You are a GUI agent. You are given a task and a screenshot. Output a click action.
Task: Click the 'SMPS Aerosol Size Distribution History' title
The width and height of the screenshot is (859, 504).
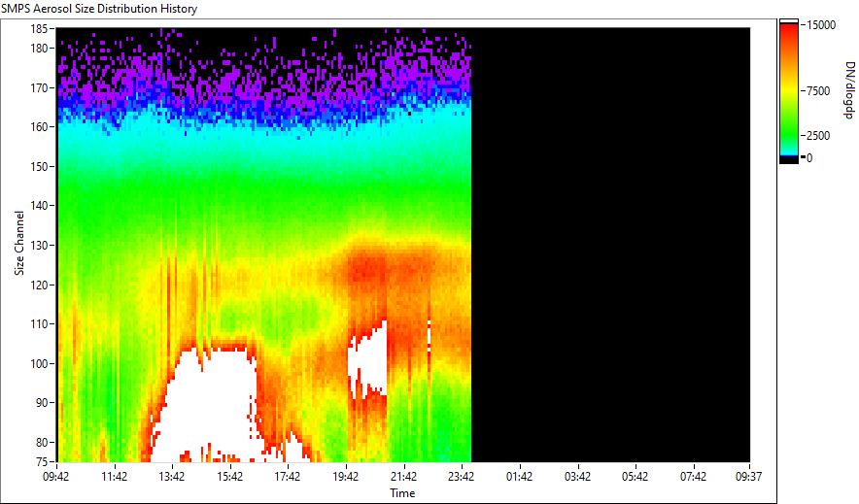coord(99,9)
